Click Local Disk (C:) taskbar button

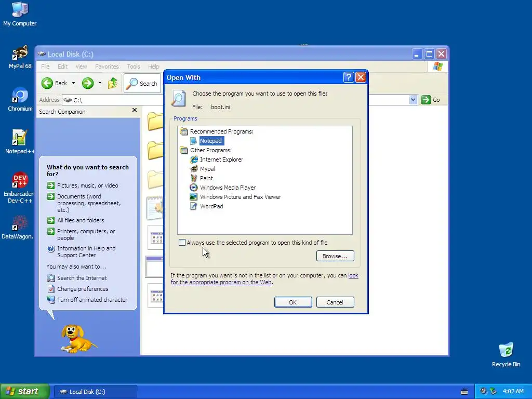[x=96, y=392]
